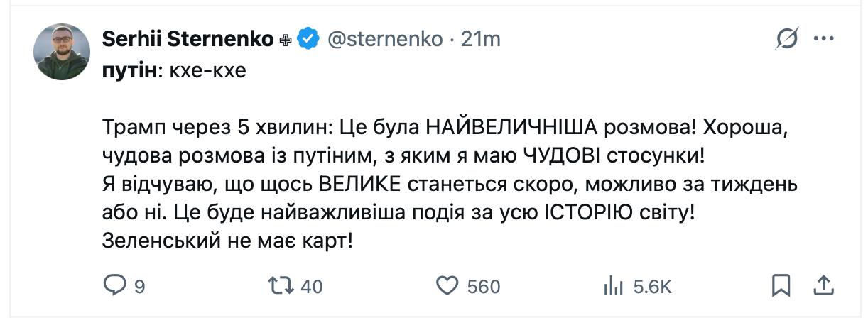Click the repost count 40

[x=312, y=287]
